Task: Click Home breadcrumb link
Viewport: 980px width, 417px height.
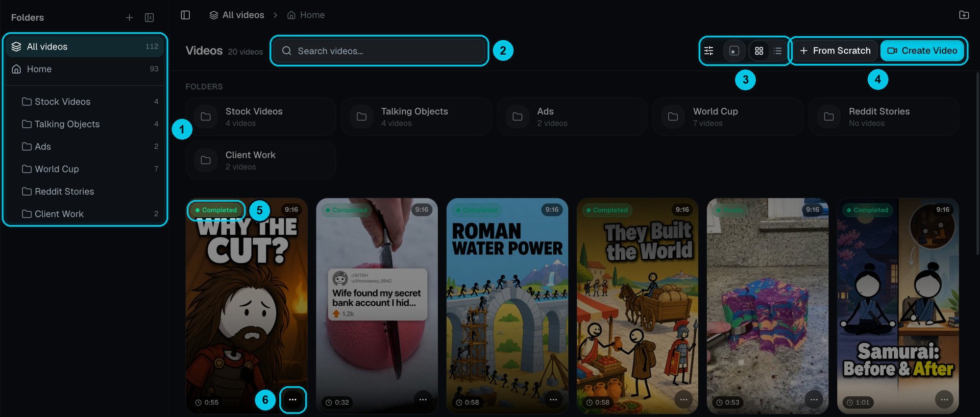Action: point(306,15)
